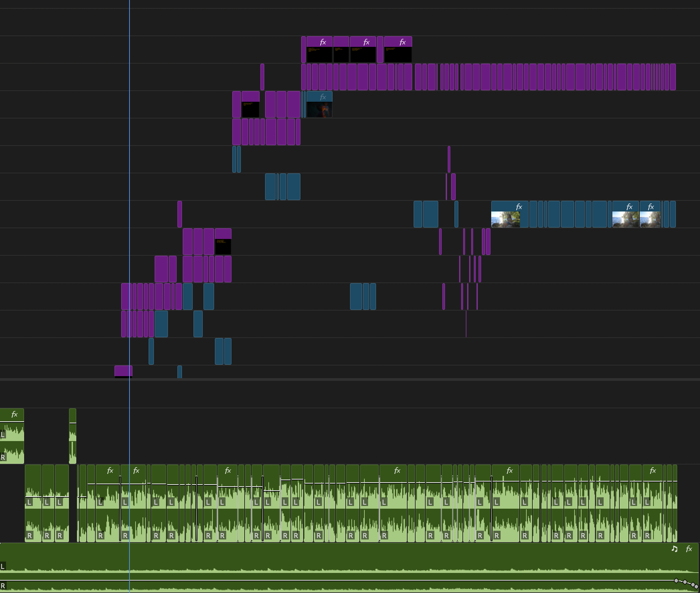Select the small standalone audio clip on upper audio track
This screenshot has width=700, height=593.
73,436
